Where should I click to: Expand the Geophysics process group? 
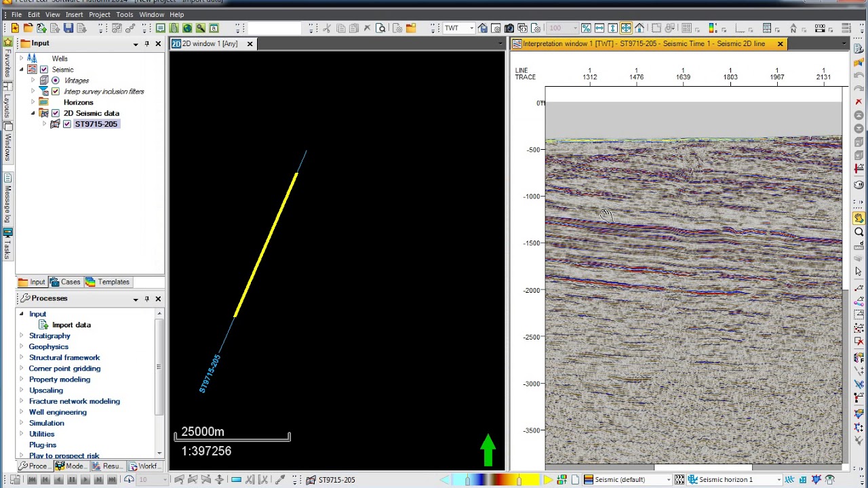click(x=21, y=346)
